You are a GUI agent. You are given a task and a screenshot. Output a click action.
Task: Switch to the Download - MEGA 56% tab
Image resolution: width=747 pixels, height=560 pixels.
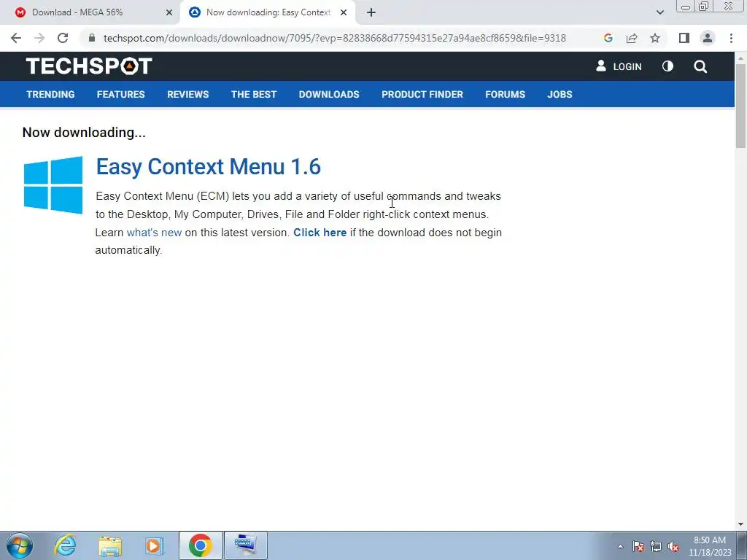click(x=90, y=13)
